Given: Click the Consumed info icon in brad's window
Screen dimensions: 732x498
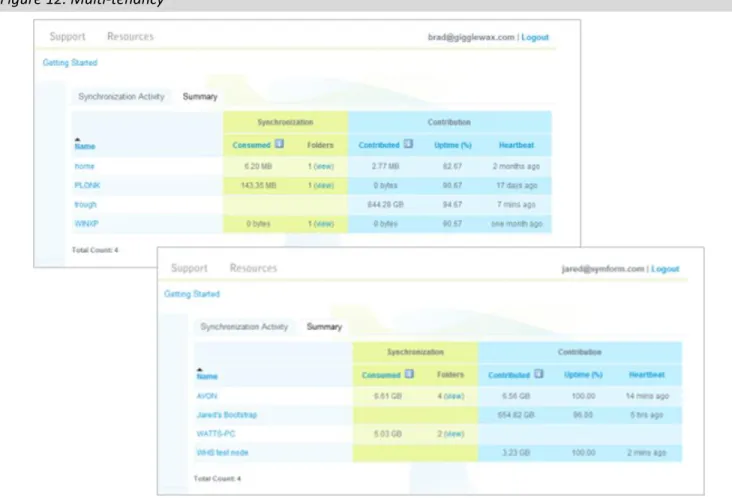Looking at the screenshot, I should (x=279, y=144).
